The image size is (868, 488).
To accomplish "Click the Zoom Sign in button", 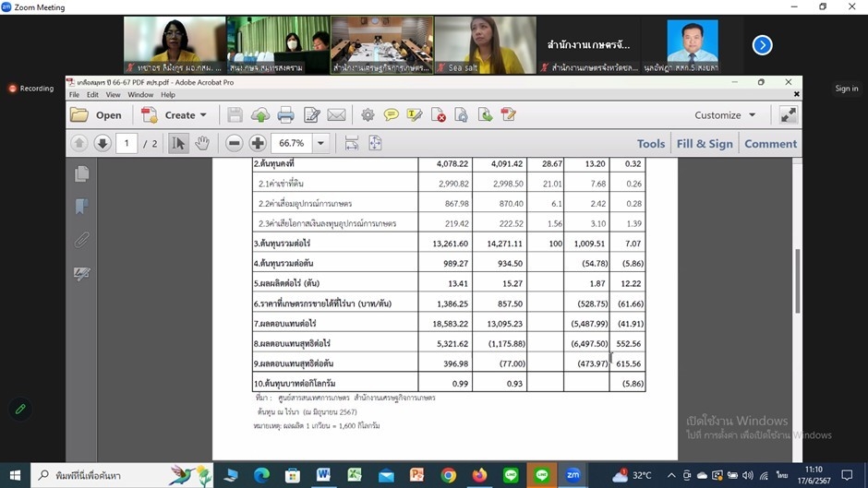I will click(x=846, y=89).
